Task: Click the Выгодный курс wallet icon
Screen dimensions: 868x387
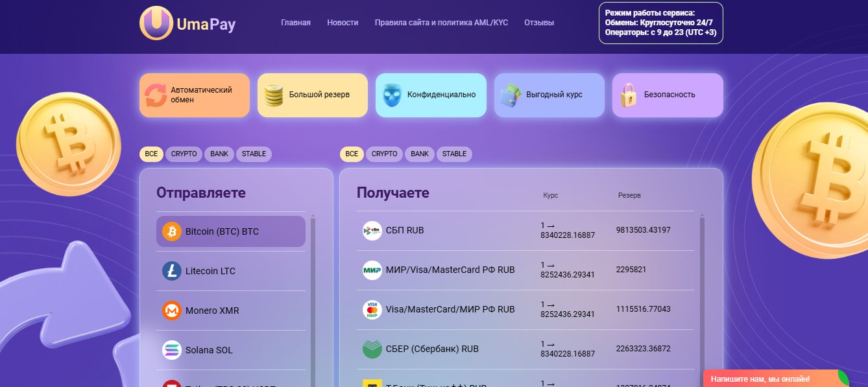Action: pyautogui.click(x=511, y=95)
